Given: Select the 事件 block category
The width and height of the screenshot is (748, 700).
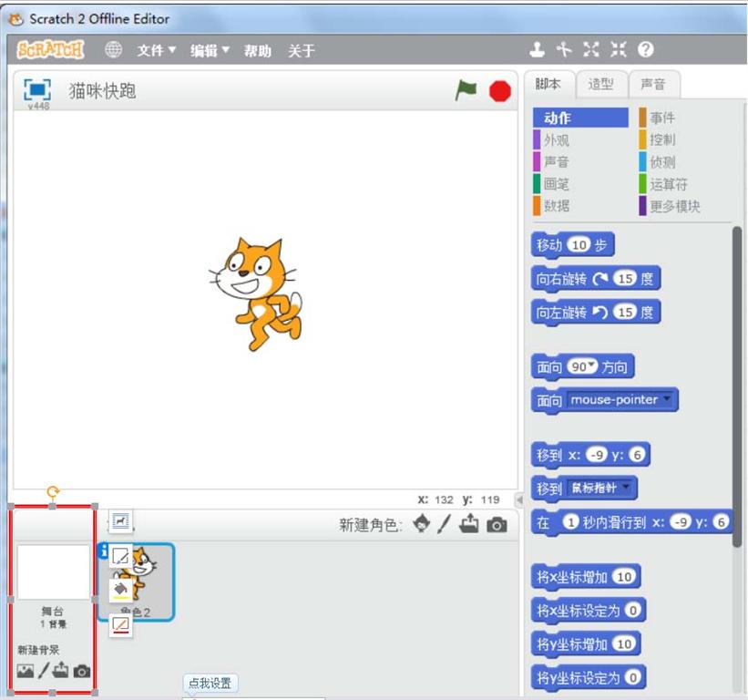Looking at the screenshot, I should pyautogui.click(x=662, y=118).
